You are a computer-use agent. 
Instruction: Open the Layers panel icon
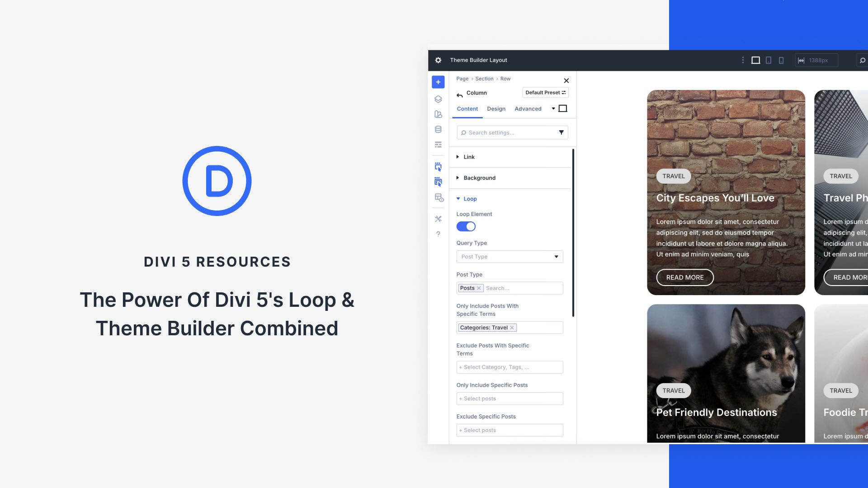click(x=438, y=99)
